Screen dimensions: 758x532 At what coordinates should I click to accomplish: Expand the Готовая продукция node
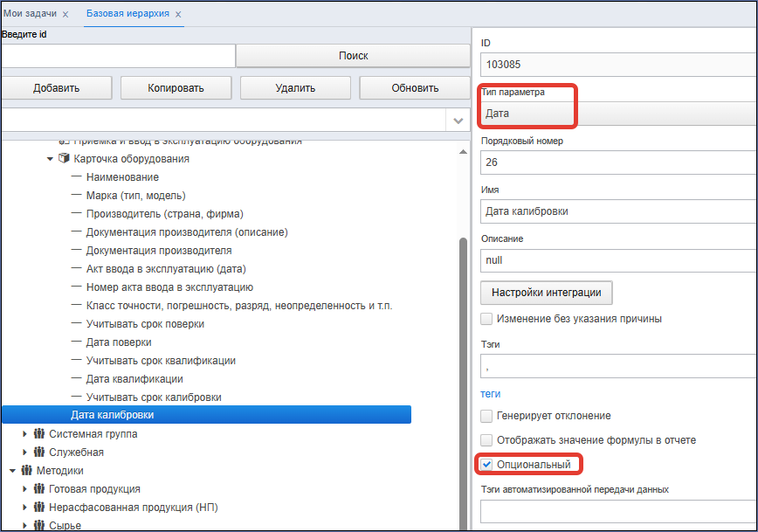(24, 489)
